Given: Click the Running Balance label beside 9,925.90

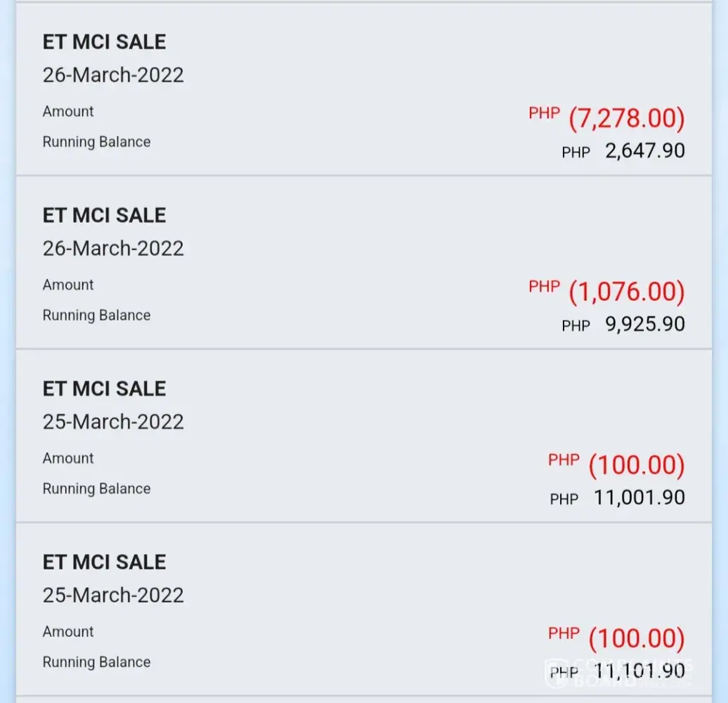Looking at the screenshot, I should point(96,316).
